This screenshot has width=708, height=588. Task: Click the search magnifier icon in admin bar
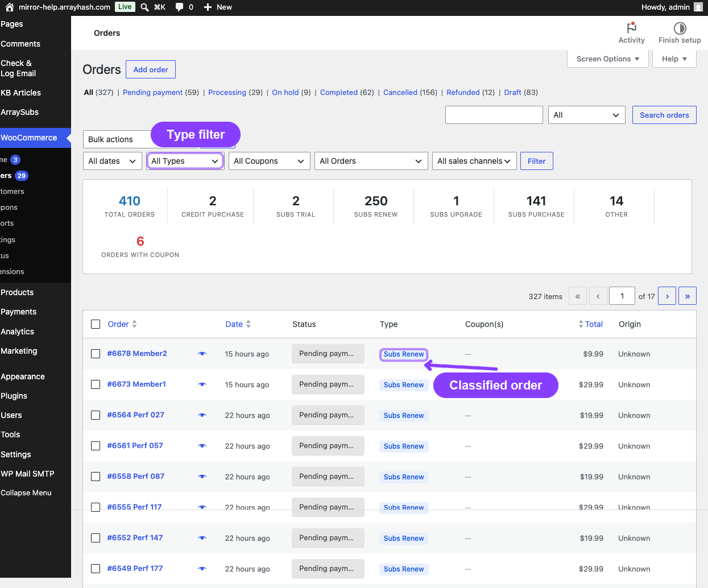pyautogui.click(x=144, y=7)
